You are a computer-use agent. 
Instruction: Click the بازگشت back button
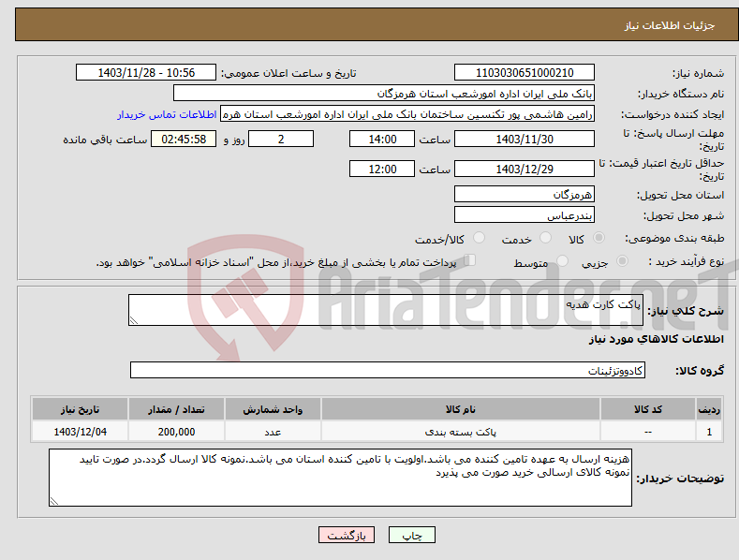click(347, 535)
